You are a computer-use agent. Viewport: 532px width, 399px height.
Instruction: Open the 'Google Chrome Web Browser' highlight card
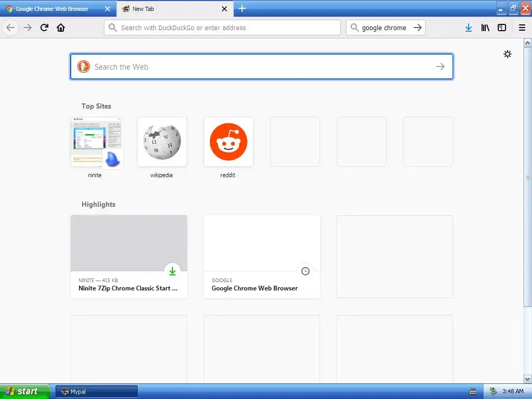262,257
